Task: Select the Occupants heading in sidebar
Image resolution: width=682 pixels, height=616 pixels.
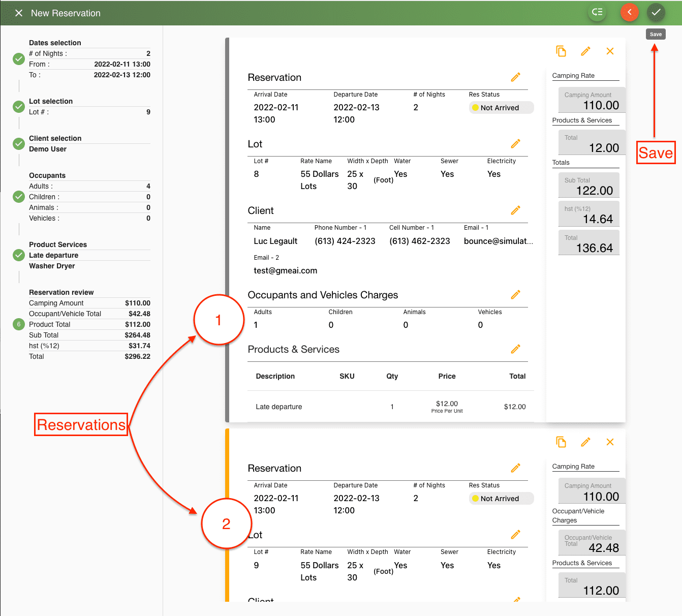Action: (x=47, y=175)
